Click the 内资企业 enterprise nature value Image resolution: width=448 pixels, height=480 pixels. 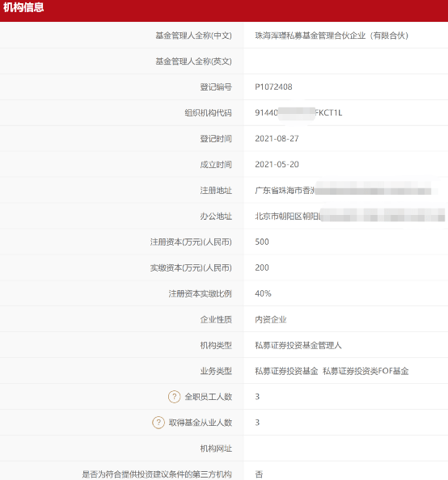271,319
